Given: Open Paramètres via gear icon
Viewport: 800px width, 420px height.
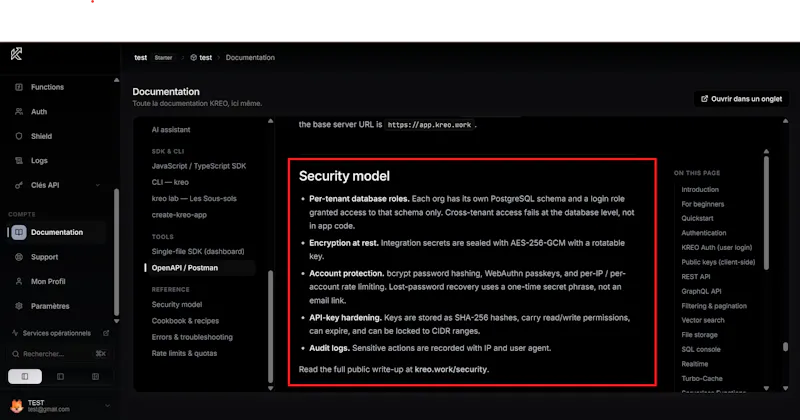Looking at the screenshot, I should coord(19,306).
